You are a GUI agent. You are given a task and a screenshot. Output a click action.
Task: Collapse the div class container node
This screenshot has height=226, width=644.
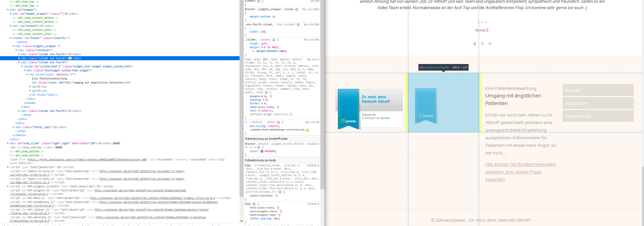click(16, 50)
